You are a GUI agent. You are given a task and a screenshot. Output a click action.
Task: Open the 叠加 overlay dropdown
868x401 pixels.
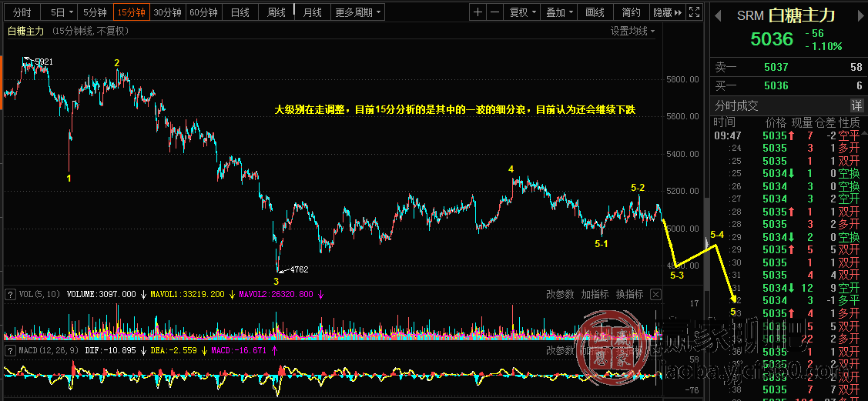click(x=559, y=12)
